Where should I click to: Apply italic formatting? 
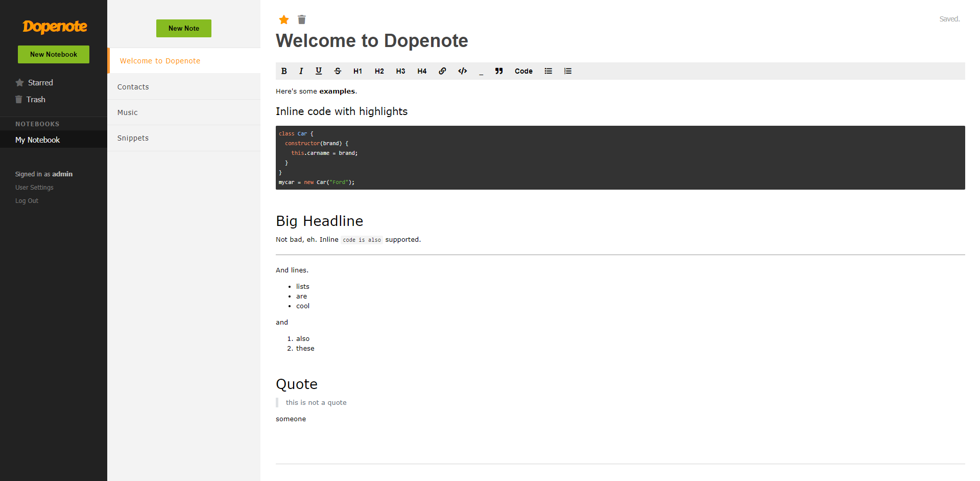coord(301,71)
